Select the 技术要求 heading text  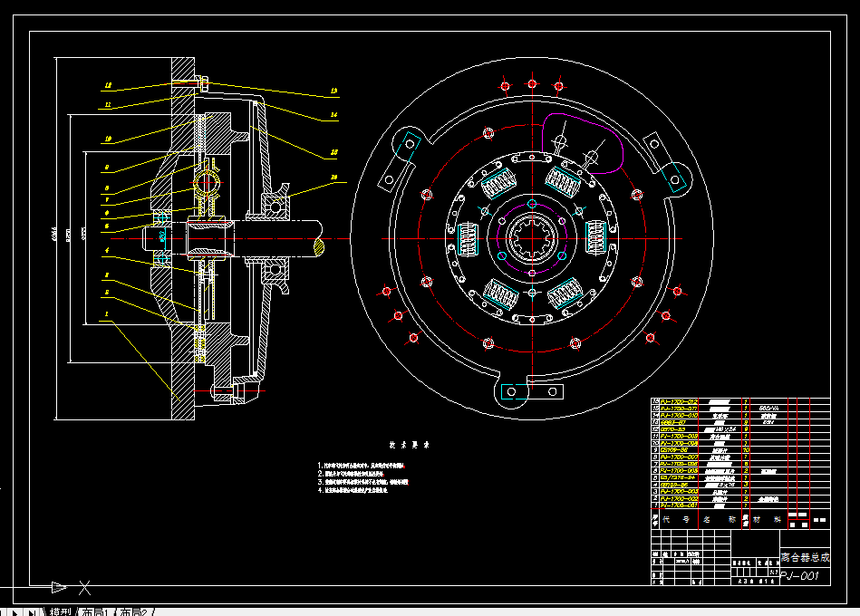410,445
